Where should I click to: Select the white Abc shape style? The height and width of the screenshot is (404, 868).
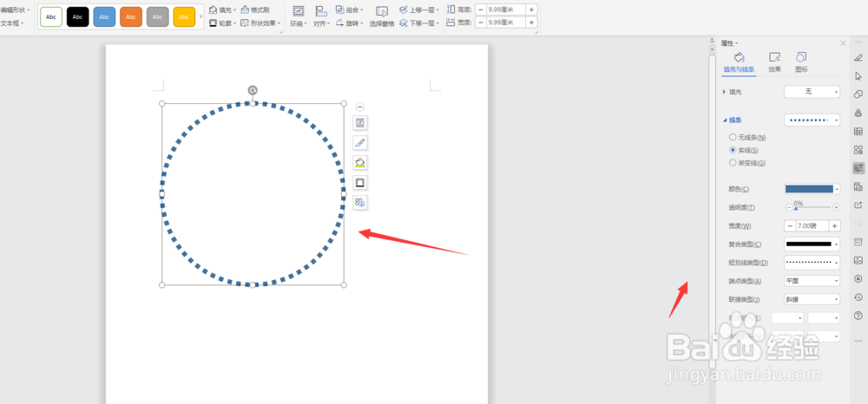coord(51,17)
